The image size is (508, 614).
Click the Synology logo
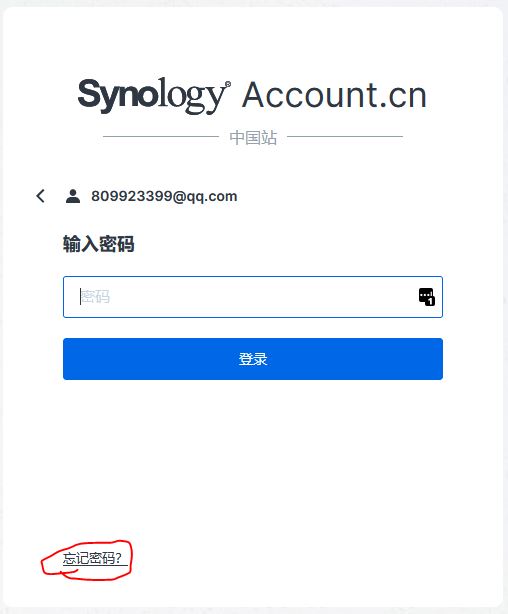pyautogui.click(x=152, y=96)
